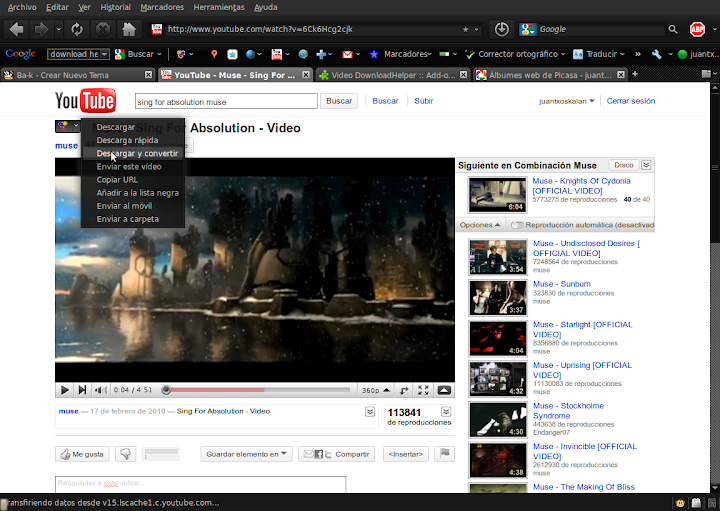
Task: Click the Responder a este vídeo comment box
Action: click(200, 484)
